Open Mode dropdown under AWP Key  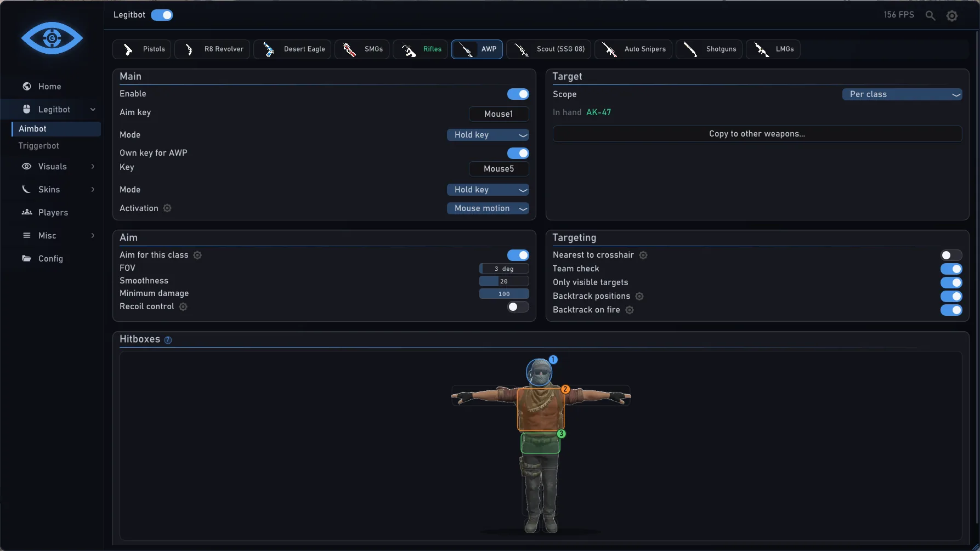tap(488, 190)
